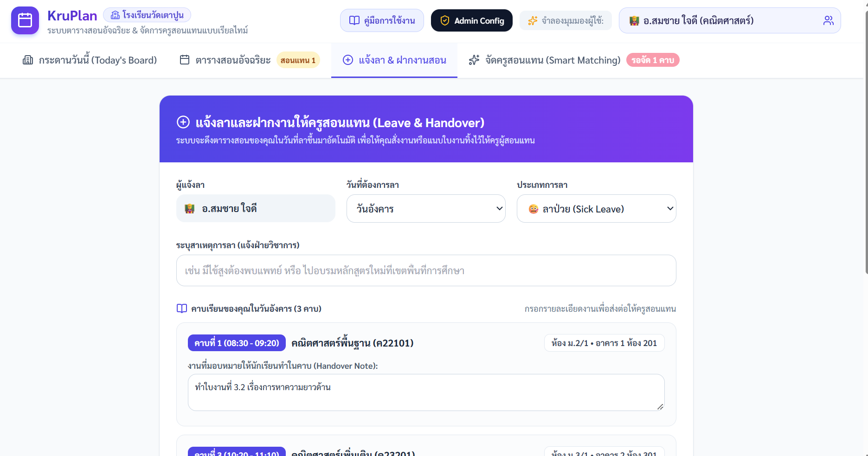868x456 pixels.
Task: Click the คาบที่ 1 (08:30 - 09:20) label
Action: coord(237,343)
